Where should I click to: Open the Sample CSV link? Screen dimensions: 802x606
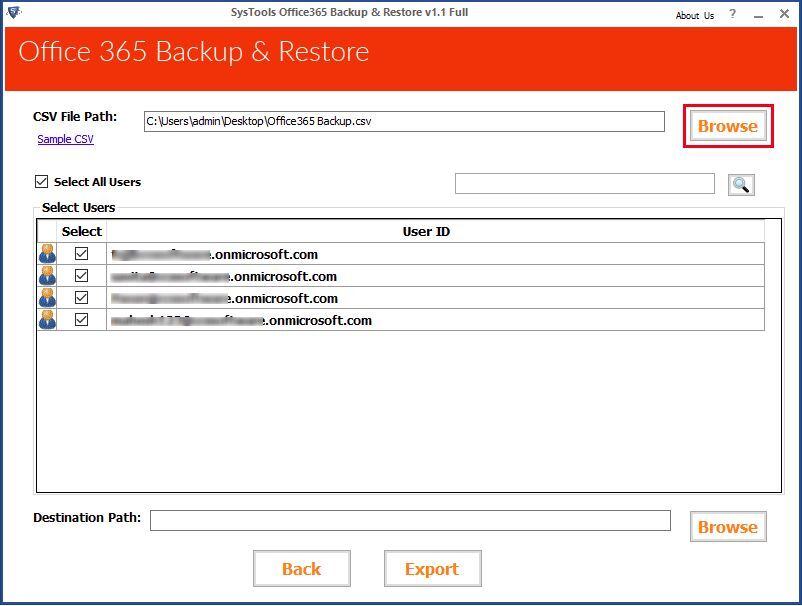tap(65, 139)
